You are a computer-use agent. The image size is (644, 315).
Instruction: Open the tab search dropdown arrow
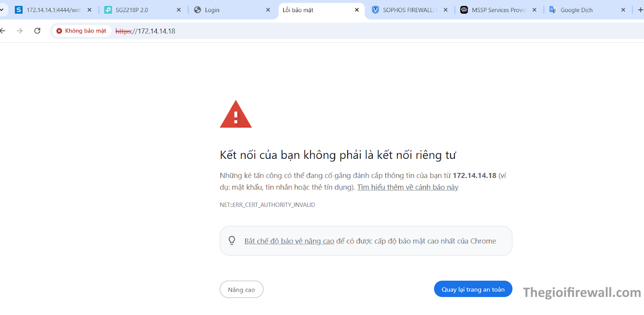(x=2, y=10)
